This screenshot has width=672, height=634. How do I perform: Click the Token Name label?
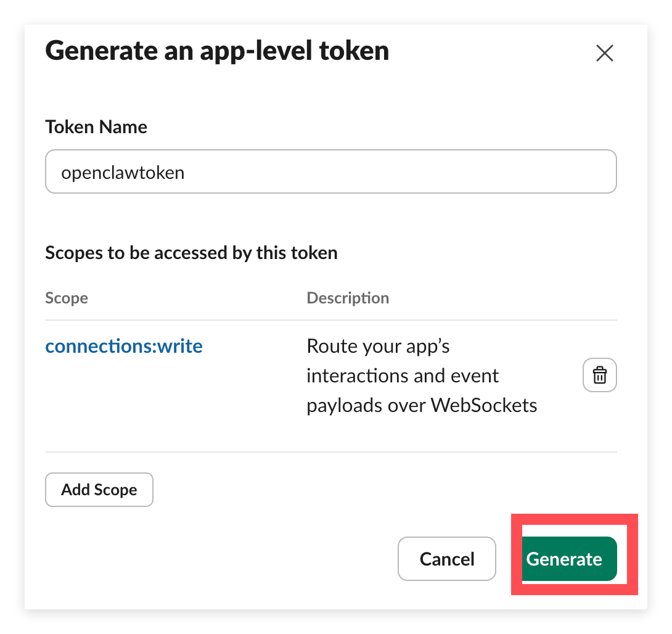96,127
